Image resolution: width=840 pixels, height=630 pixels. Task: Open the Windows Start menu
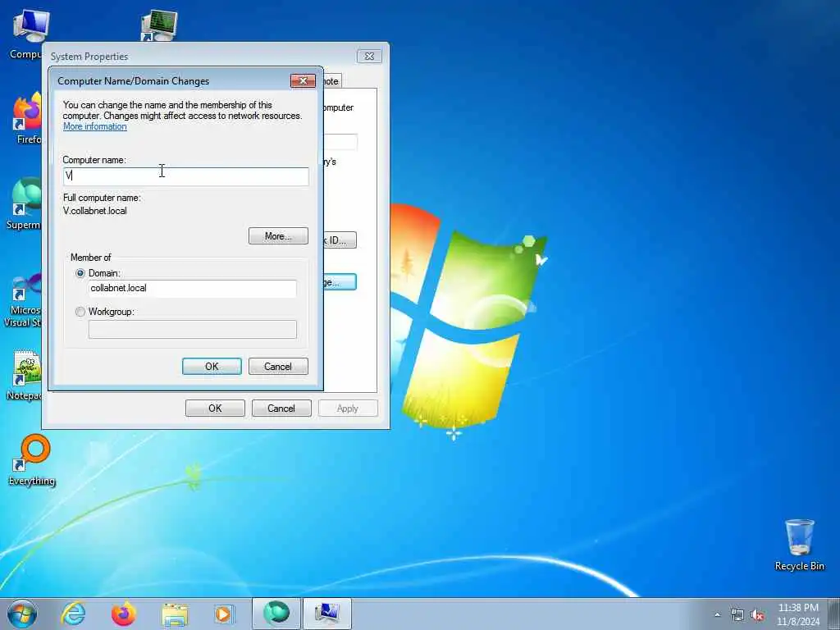tap(22, 614)
